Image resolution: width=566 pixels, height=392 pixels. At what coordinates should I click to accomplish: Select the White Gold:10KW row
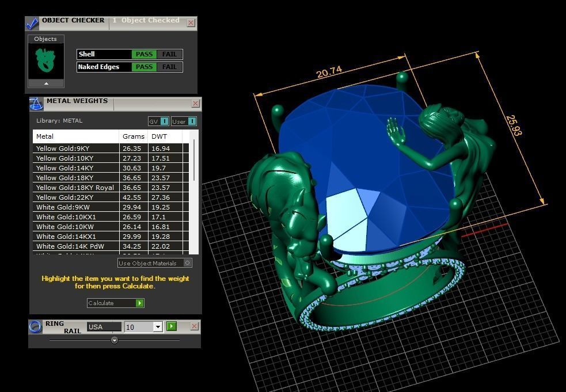click(111, 226)
